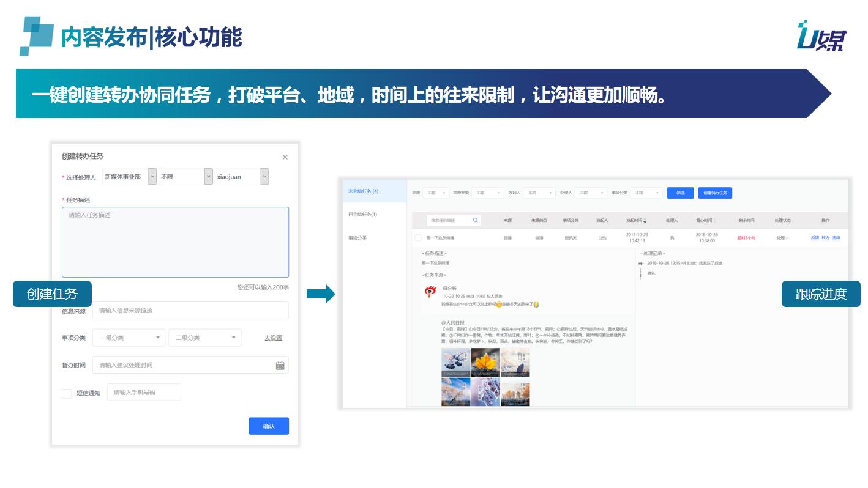Tick the checkbox for row 看一下这条微博
Viewport: 868px width, 488px height.
[418, 237]
